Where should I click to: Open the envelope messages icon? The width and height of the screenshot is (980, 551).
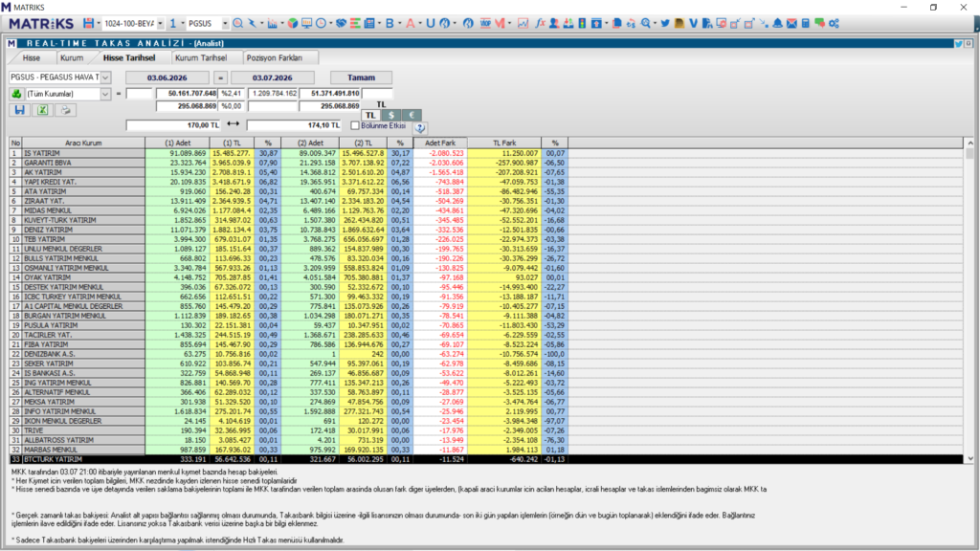pyautogui.click(x=791, y=23)
